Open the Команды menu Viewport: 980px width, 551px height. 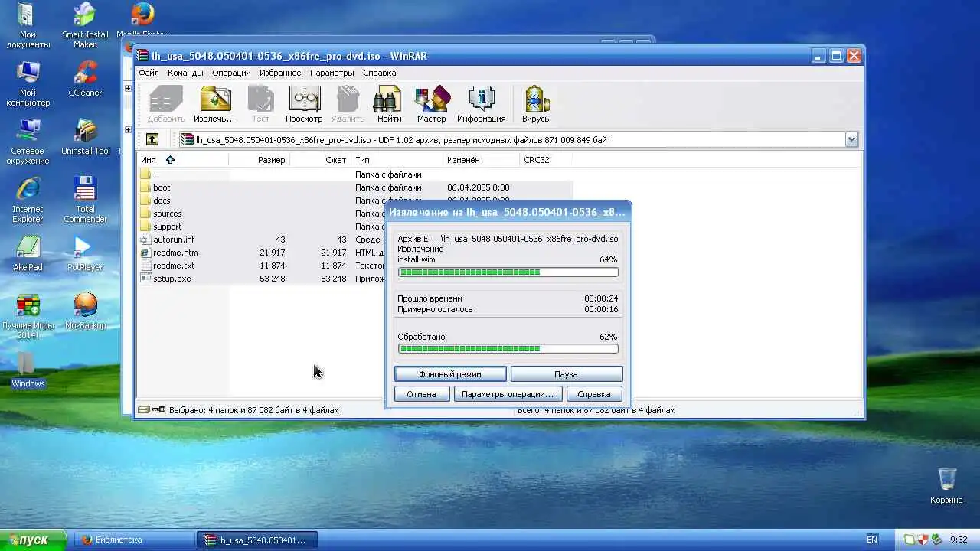185,73
